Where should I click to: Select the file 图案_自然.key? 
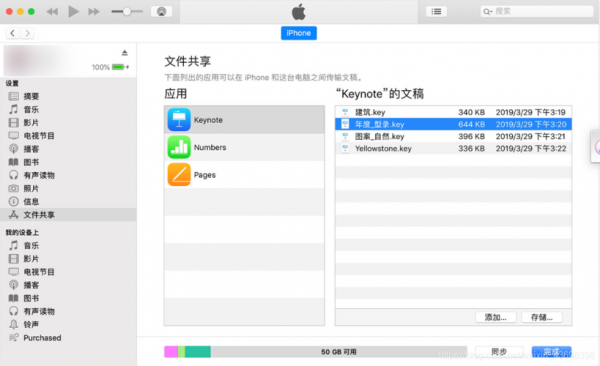click(453, 137)
